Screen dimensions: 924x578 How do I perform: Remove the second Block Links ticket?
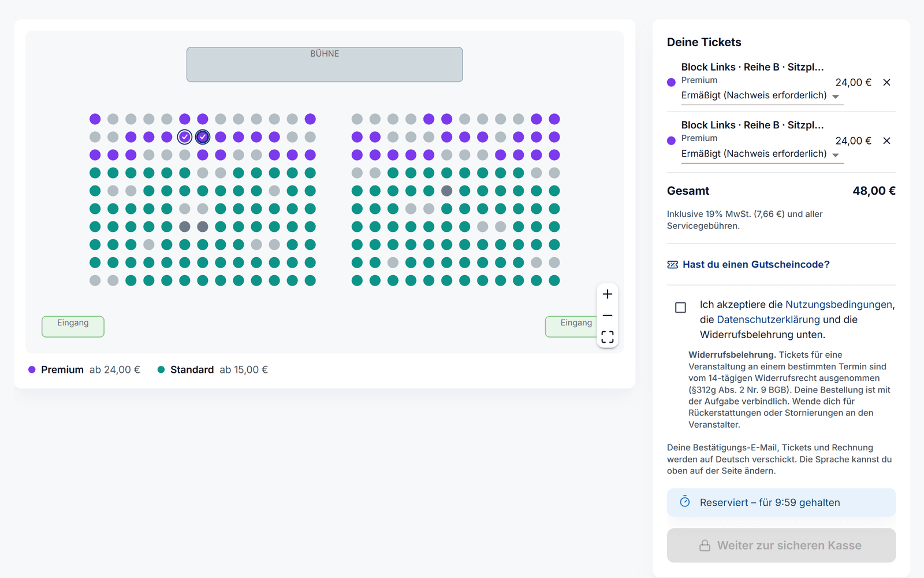(886, 141)
